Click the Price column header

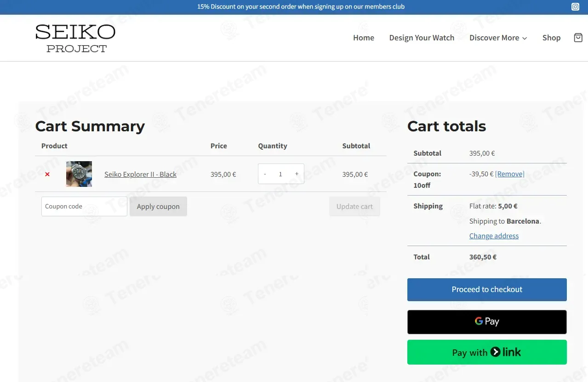coord(219,146)
